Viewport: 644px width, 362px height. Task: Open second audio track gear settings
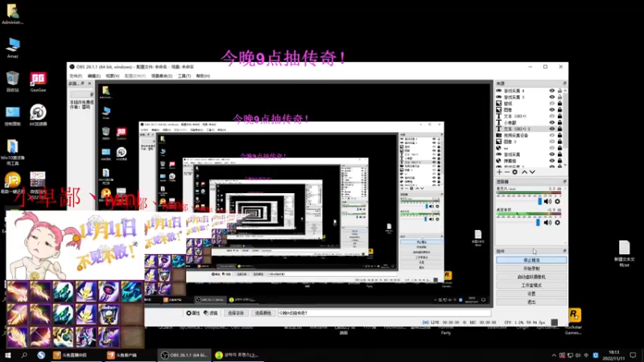pyautogui.click(x=557, y=223)
